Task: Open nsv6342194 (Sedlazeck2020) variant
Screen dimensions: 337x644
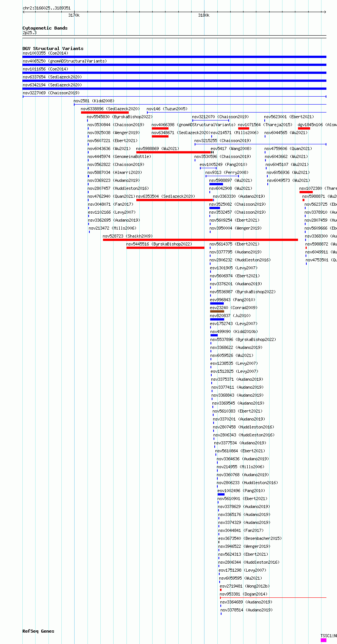Action: coord(52,85)
